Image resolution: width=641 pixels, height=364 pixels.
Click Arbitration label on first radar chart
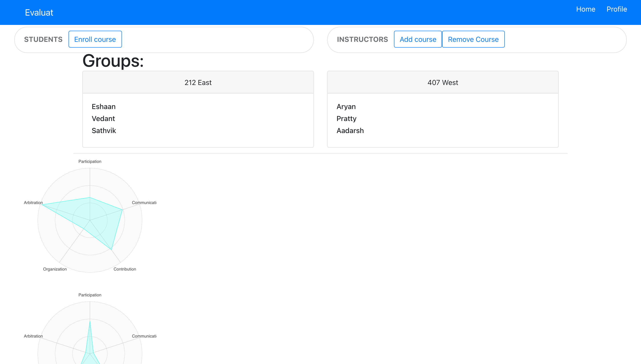click(x=33, y=202)
